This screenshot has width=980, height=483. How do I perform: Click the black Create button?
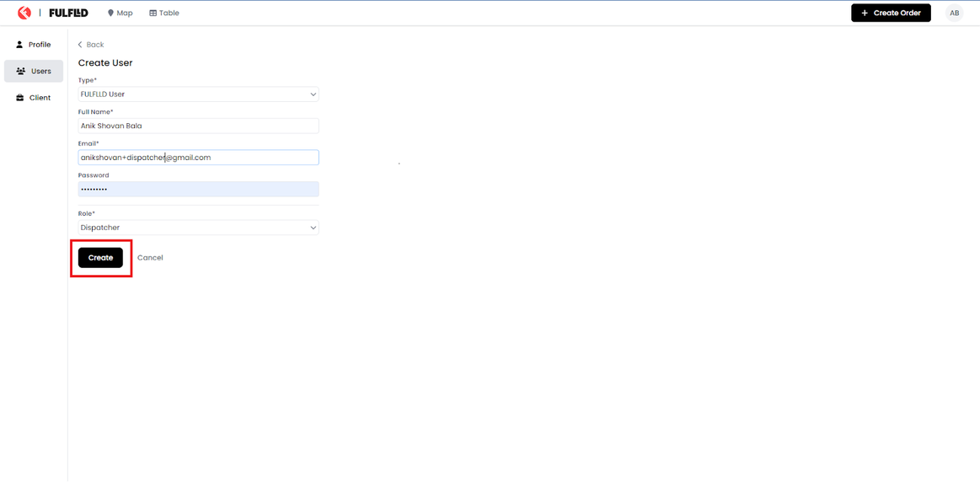click(100, 257)
